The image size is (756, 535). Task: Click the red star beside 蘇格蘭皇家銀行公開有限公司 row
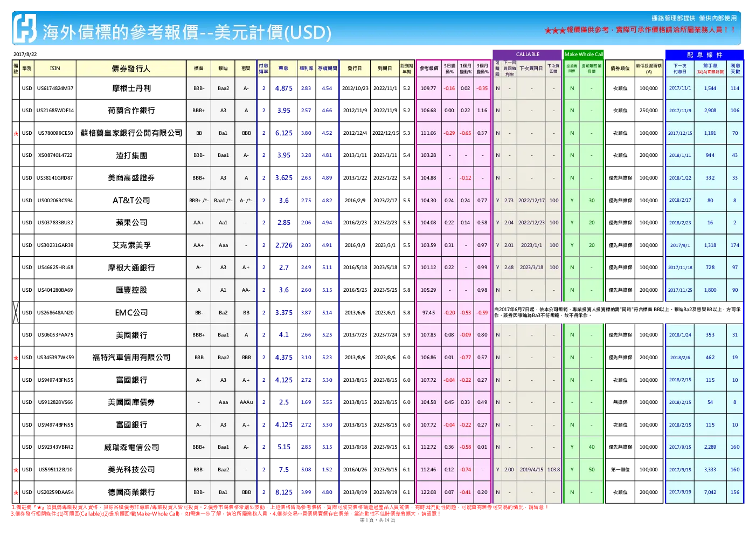tap(16, 133)
